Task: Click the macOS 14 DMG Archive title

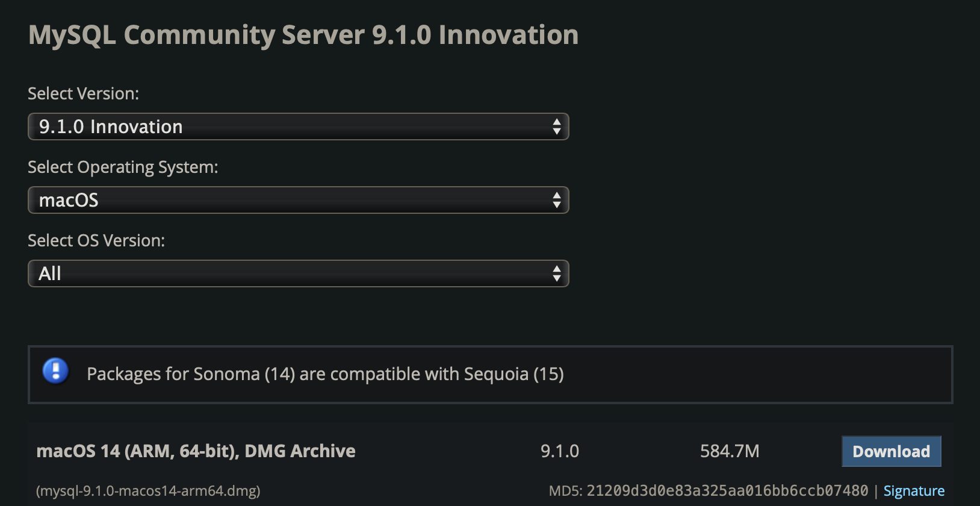Action: click(196, 451)
